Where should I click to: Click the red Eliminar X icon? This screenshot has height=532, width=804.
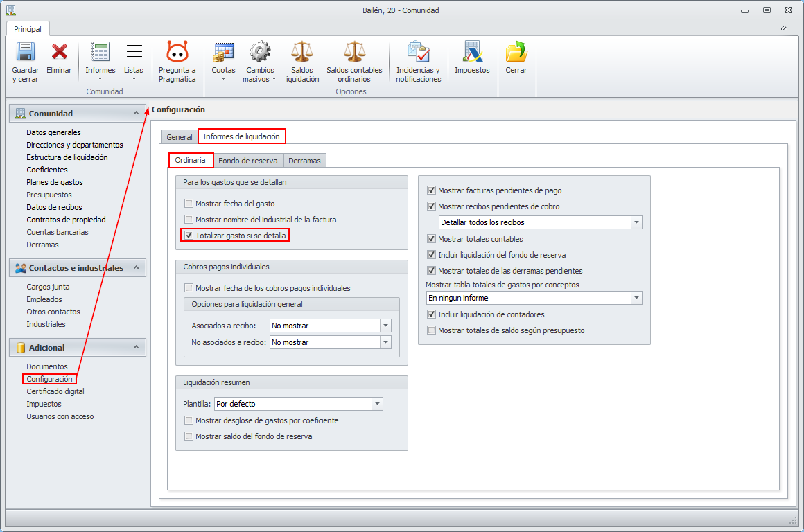60,52
